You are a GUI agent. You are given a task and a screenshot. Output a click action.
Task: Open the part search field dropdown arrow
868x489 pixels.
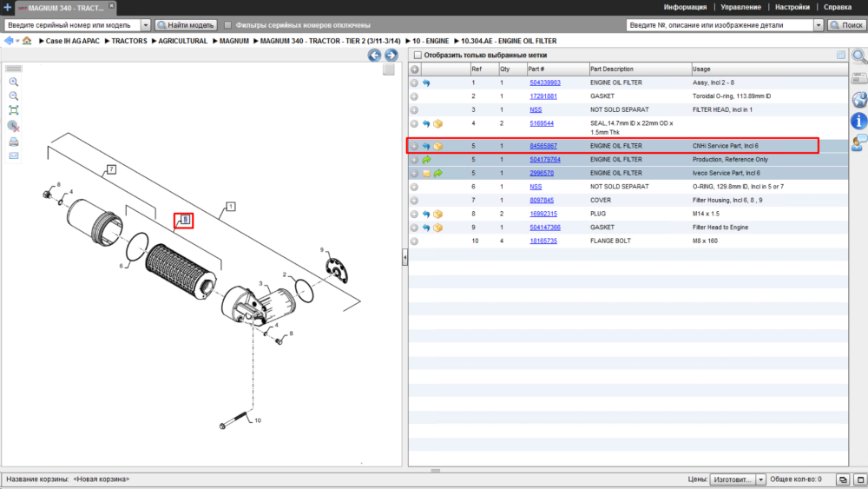pos(819,25)
